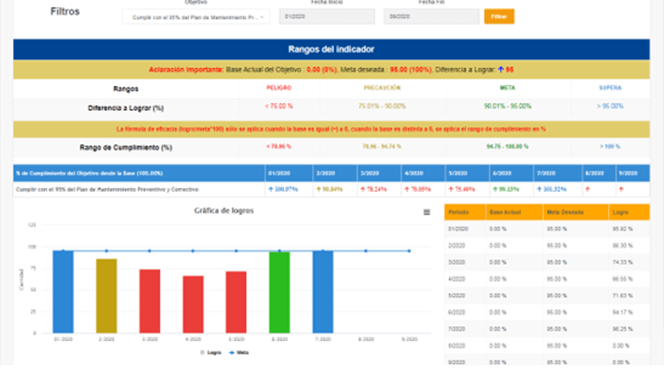Click the Meta Deseada column header
The height and width of the screenshot is (375, 664).
coord(575,212)
